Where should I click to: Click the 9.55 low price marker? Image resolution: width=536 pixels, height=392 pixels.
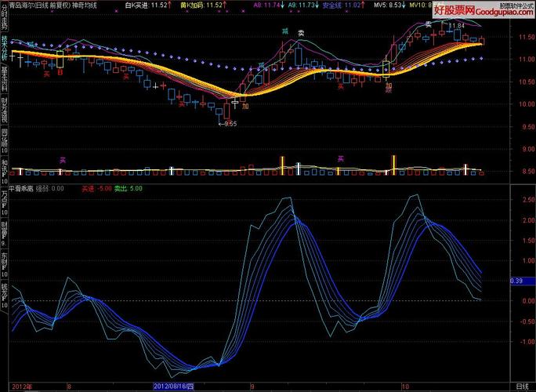[229, 123]
